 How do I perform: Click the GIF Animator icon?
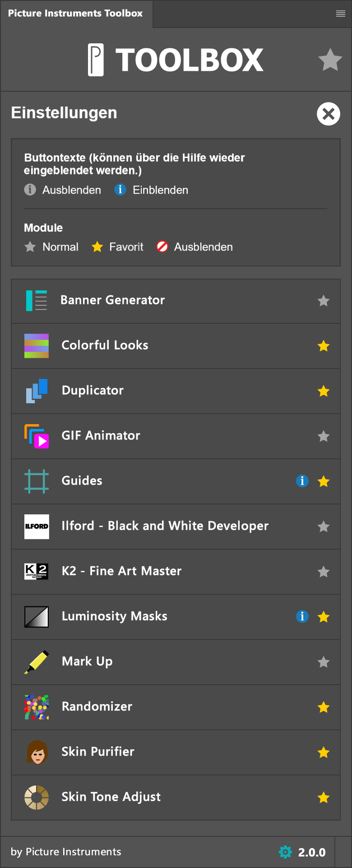37,436
